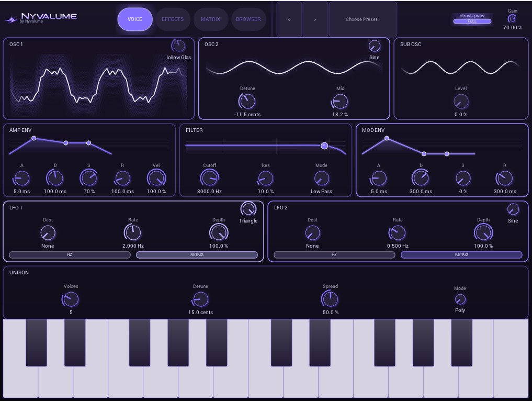Toggle Visual Quality FULL button
Screen dimensions: 532x401
[472, 21]
